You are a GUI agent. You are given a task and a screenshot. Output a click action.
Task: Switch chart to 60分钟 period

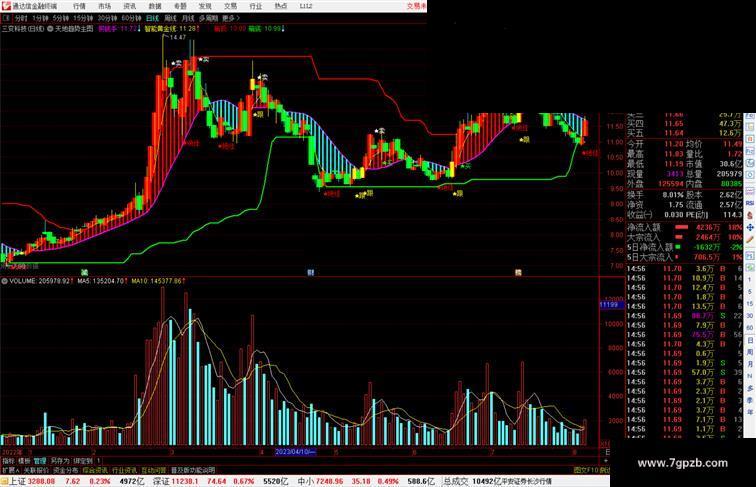pos(131,18)
